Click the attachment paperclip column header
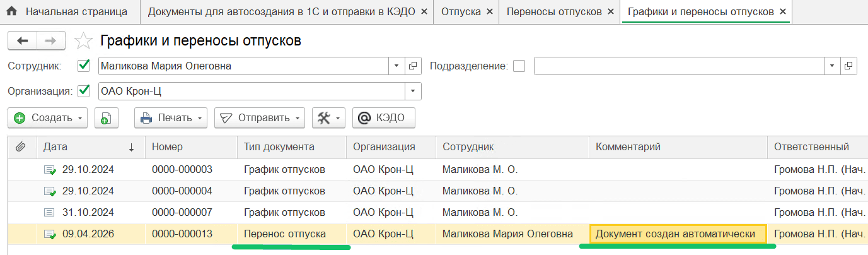 [x=21, y=147]
